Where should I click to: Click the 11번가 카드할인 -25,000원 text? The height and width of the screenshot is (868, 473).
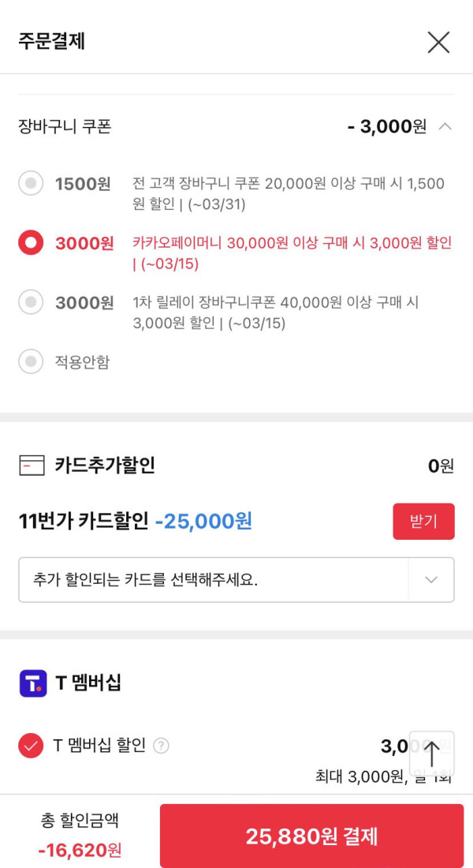click(135, 522)
